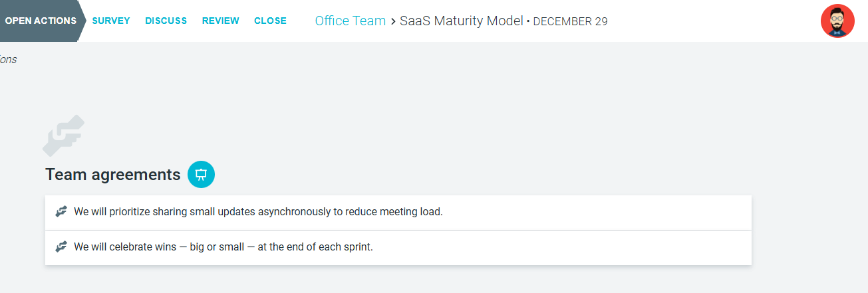
Task: Click the handshake icon on the celebrate wins agreement
Action: click(x=61, y=246)
